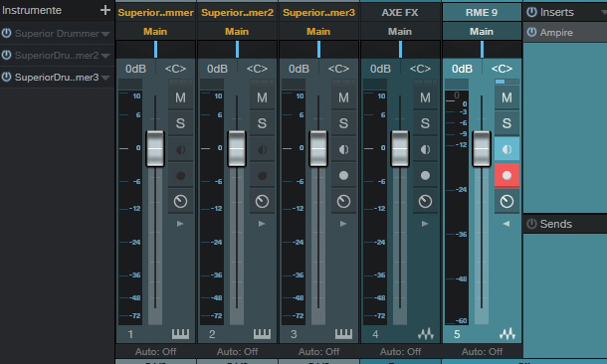607x364 pixels.
Task: Solo channel 3 Superior..mer3
Action: 343,123
